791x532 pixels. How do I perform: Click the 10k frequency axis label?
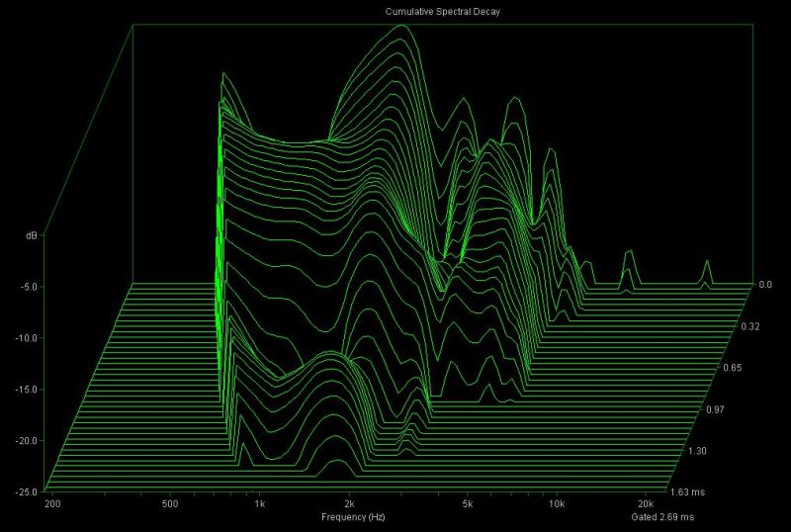point(557,503)
